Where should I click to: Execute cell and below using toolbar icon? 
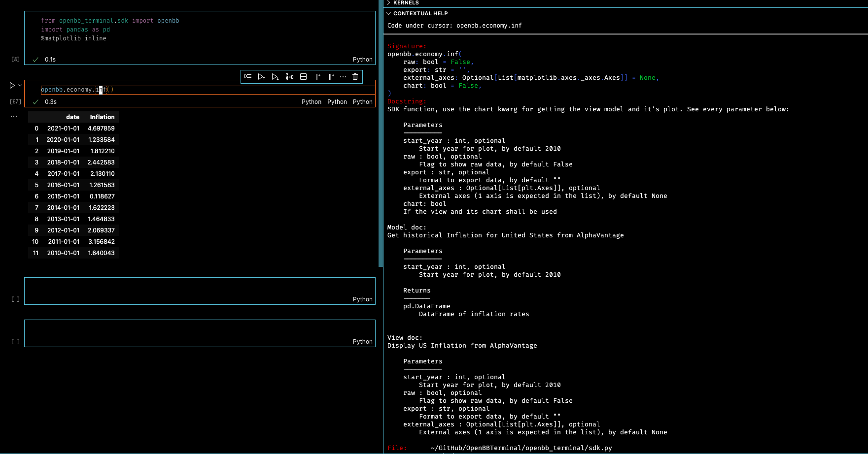click(x=276, y=77)
